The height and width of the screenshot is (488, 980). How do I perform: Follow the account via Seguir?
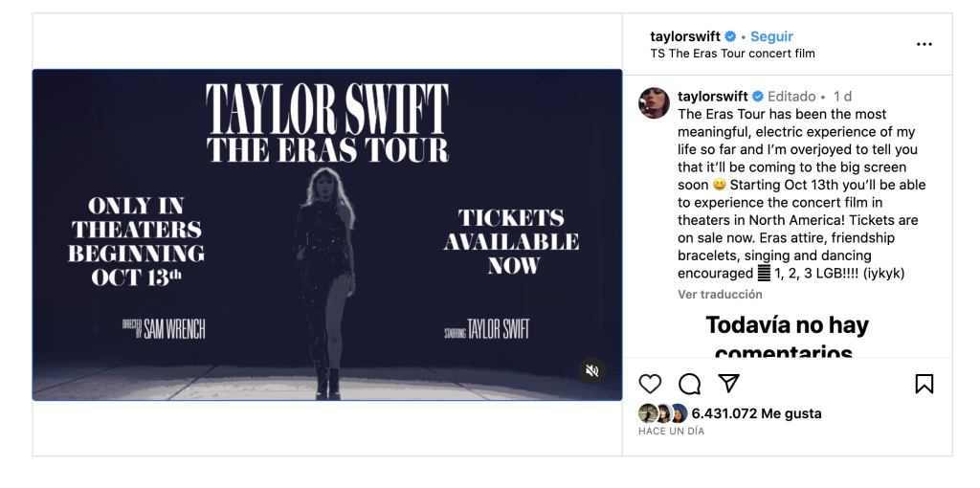point(771,37)
